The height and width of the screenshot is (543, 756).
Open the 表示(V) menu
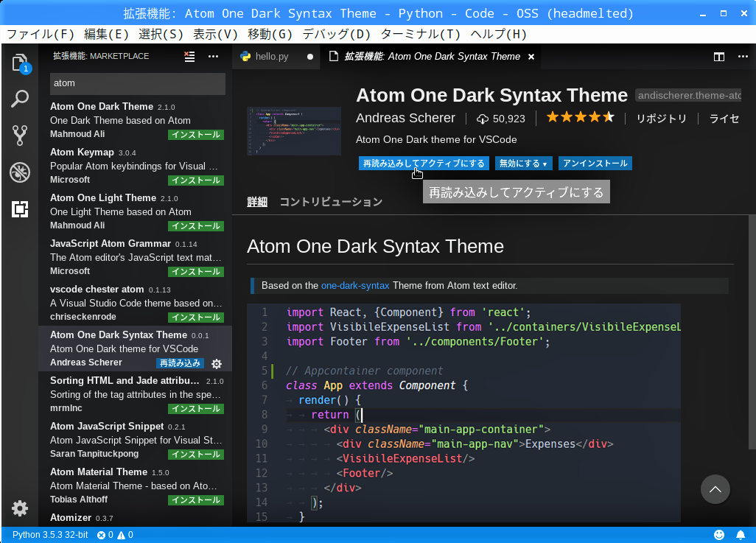[215, 34]
